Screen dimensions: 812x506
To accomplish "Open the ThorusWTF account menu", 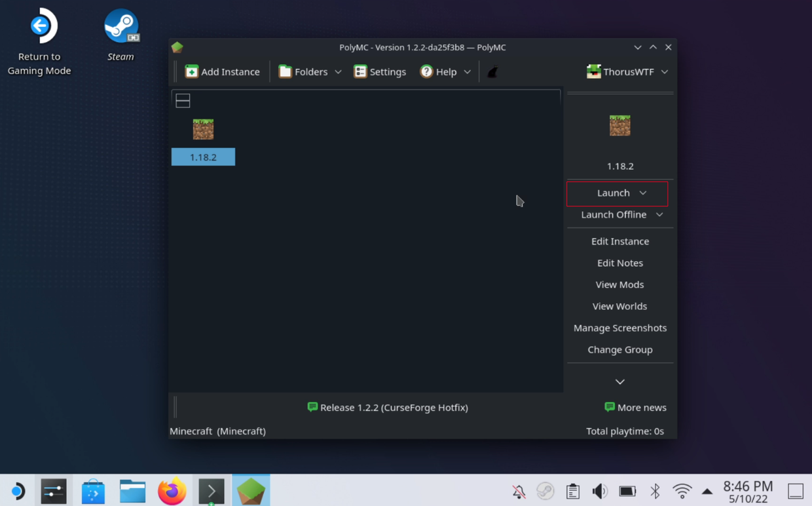I will [x=627, y=71].
